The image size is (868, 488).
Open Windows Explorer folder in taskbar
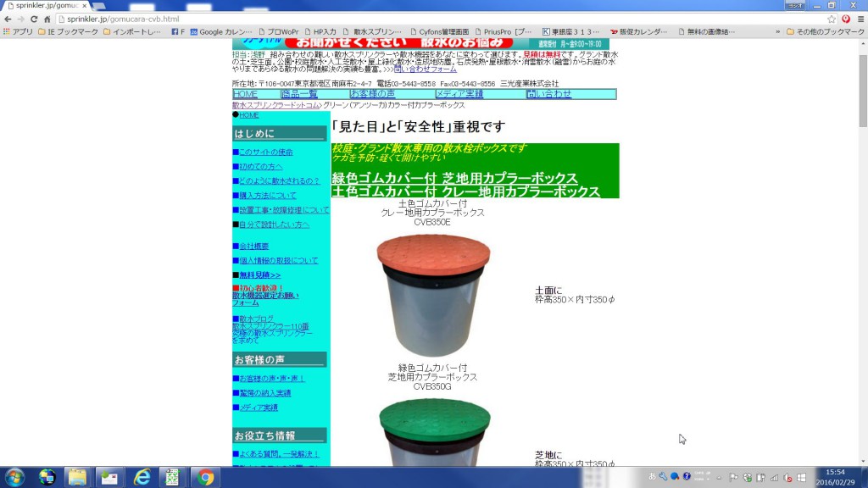77,477
